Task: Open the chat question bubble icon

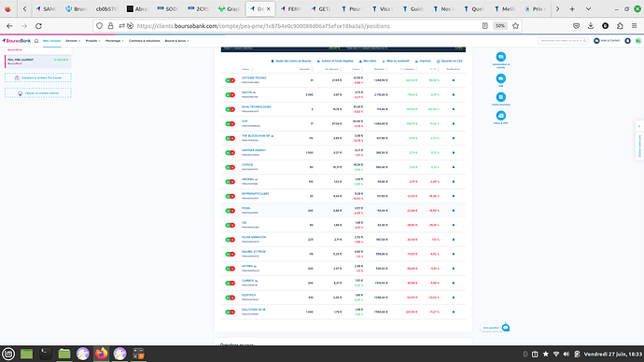Action: pos(506,327)
